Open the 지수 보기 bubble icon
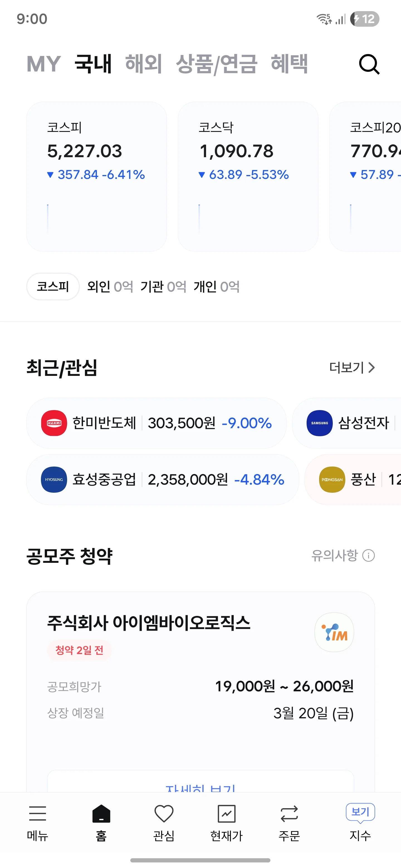This screenshot has height=868, width=401. (x=360, y=813)
